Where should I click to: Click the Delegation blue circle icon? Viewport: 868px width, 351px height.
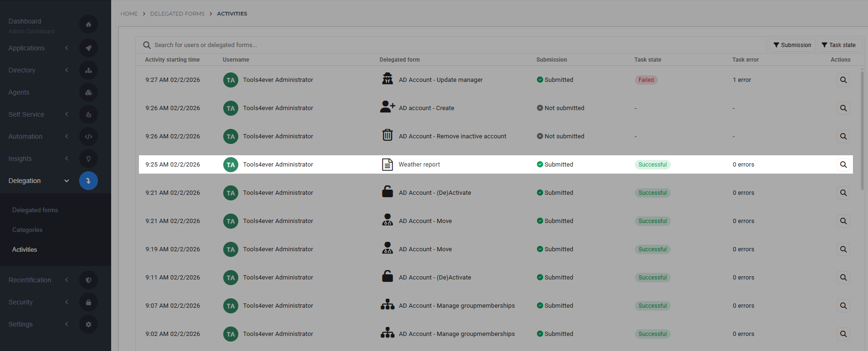pos(89,181)
